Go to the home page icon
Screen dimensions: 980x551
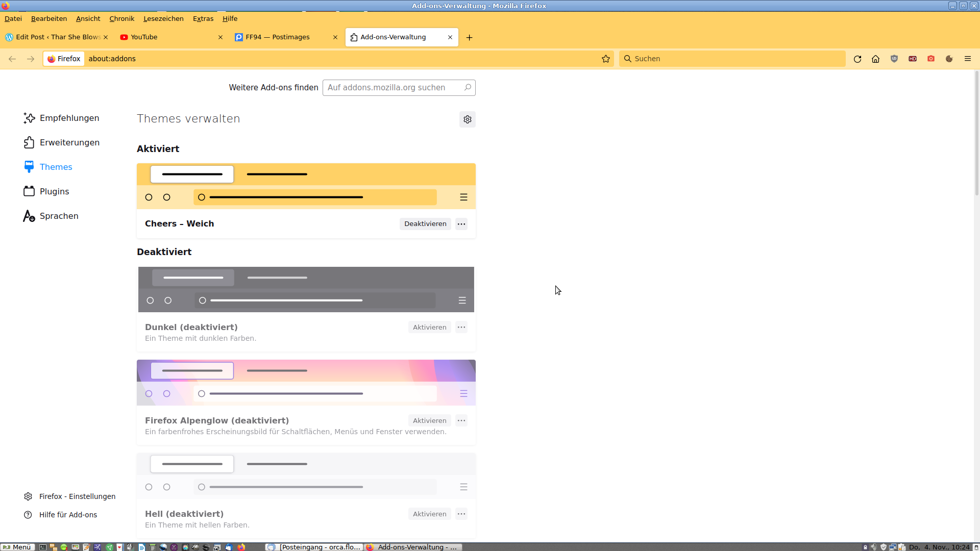pos(876,59)
